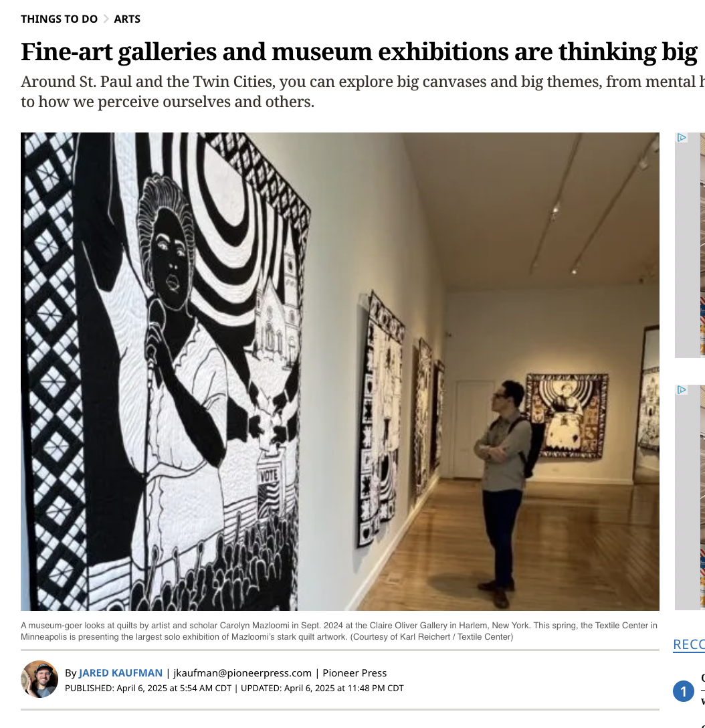This screenshot has height=728, width=705.
Task: Click the upper AdChoices triangle icon
Action: 682,138
